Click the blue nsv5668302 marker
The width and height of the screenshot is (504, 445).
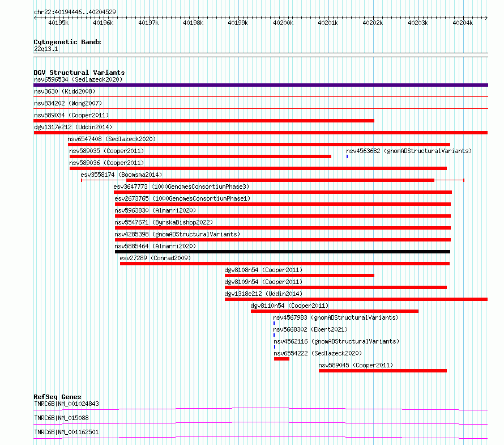pos(274,335)
